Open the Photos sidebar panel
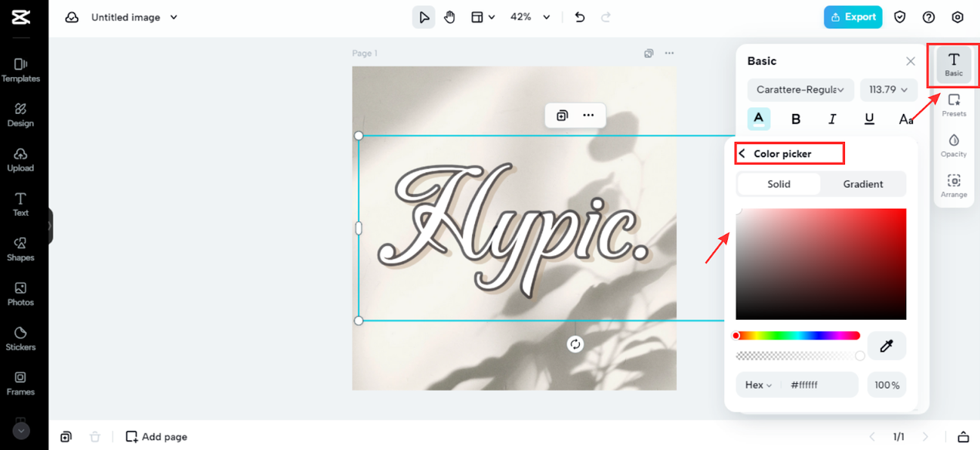980x450 pixels. point(21,294)
